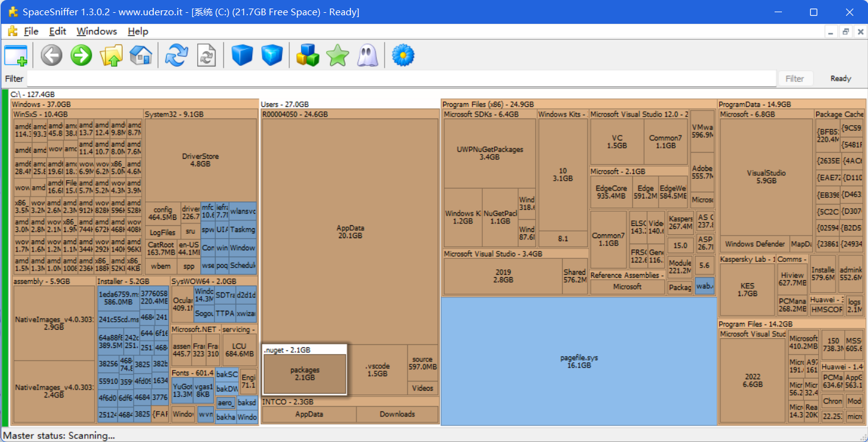Click the New view toolbar icon
868x442 pixels.
point(16,56)
